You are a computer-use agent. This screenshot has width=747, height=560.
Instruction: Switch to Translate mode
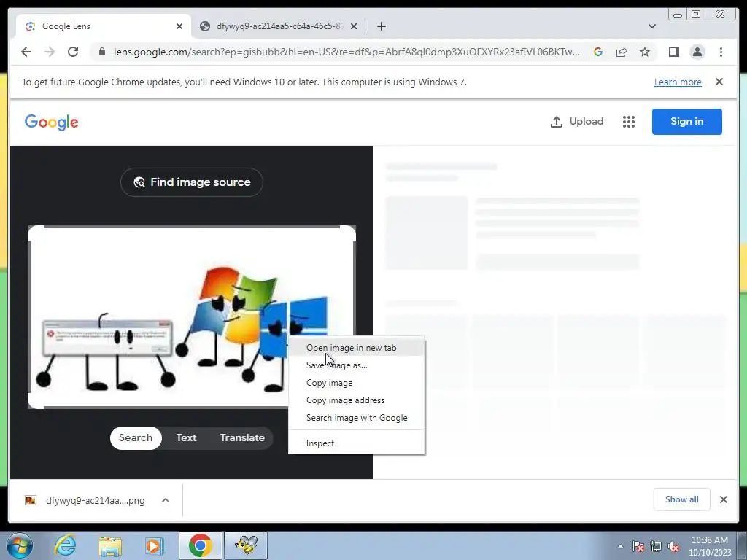pyautogui.click(x=242, y=437)
